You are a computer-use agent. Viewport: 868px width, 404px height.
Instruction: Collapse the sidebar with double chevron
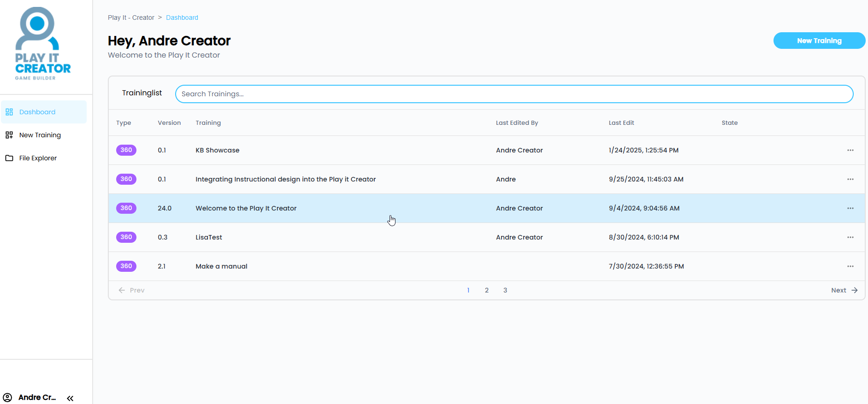[x=70, y=398]
